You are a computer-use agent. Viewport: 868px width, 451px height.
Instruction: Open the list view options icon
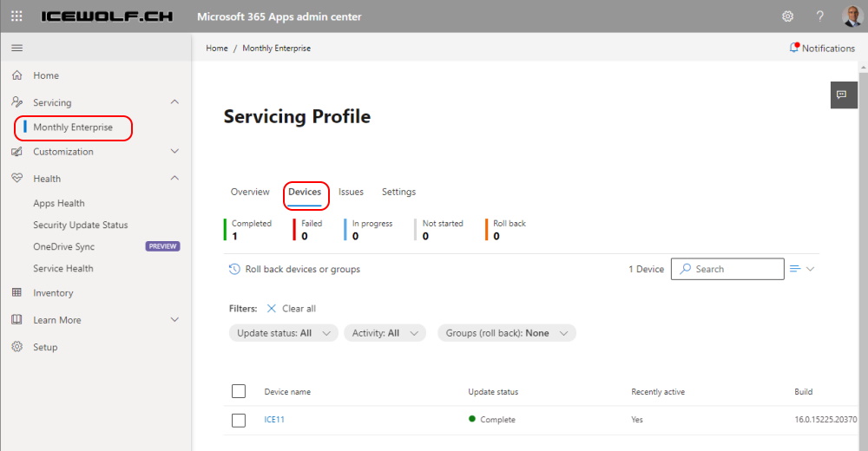pyautogui.click(x=795, y=268)
